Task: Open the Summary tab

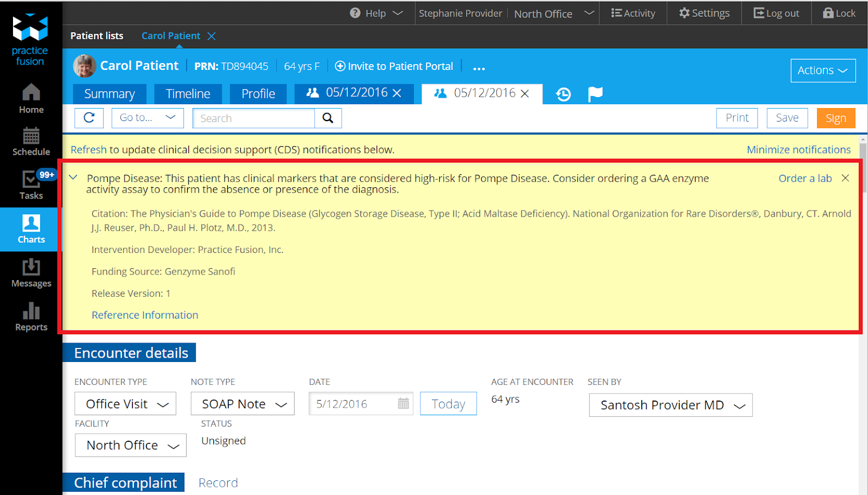Action: [110, 94]
